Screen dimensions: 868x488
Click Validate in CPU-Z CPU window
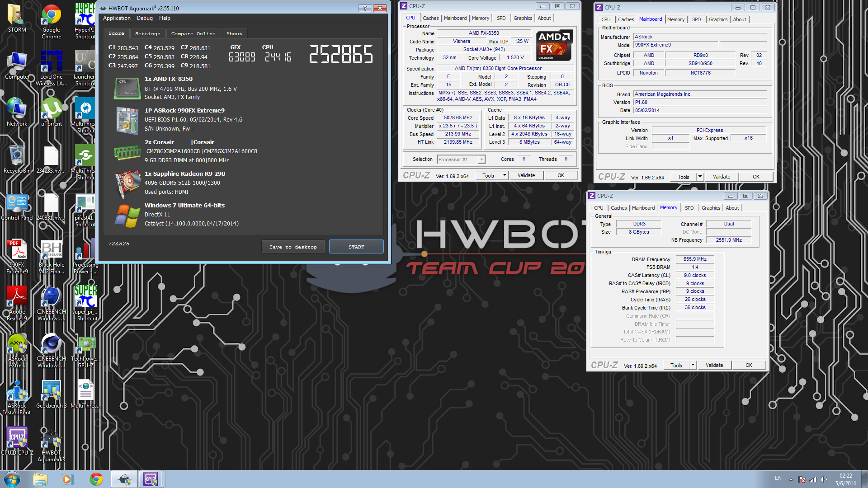[526, 175]
